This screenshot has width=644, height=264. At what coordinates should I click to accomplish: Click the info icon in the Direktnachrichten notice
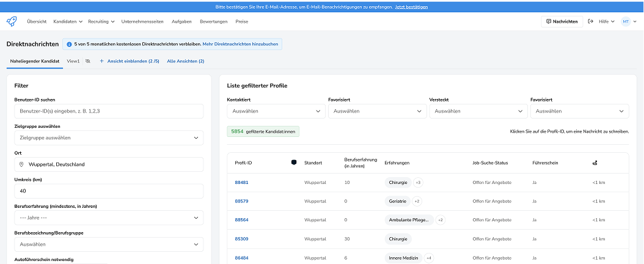pyautogui.click(x=69, y=45)
